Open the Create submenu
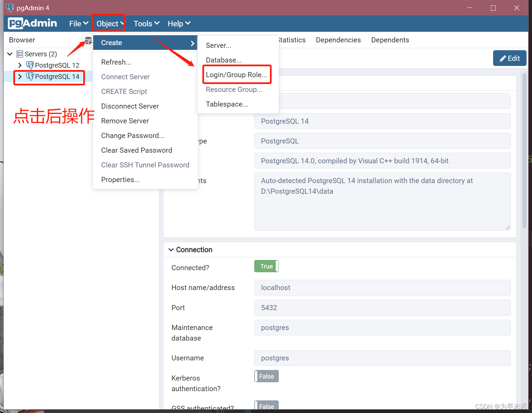The width and height of the screenshot is (532, 413). click(145, 43)
